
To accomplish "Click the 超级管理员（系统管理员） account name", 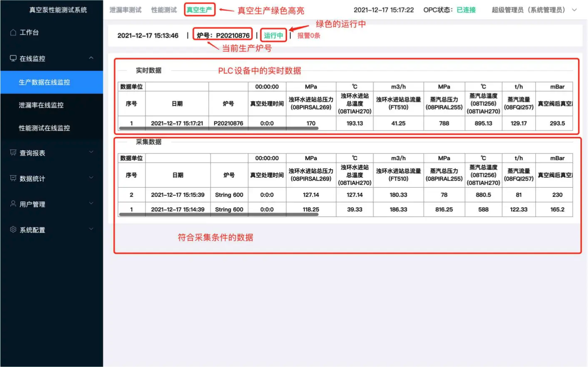I will [529, 10].
